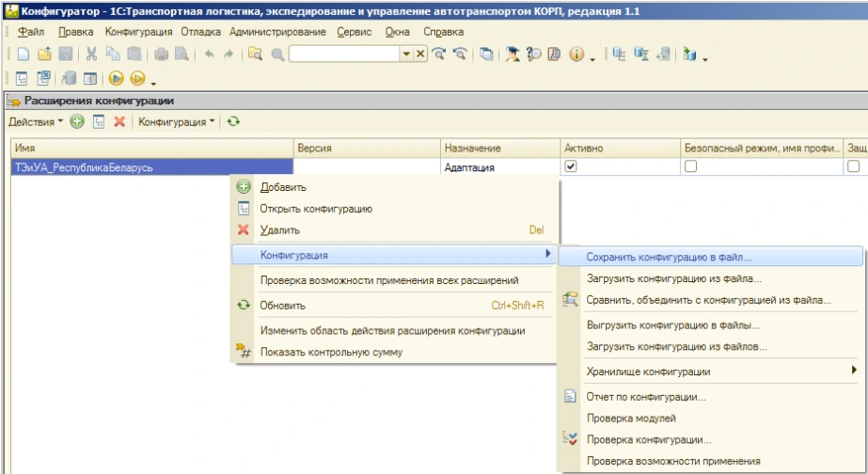Click the Open file folder icon

[44, 55]
